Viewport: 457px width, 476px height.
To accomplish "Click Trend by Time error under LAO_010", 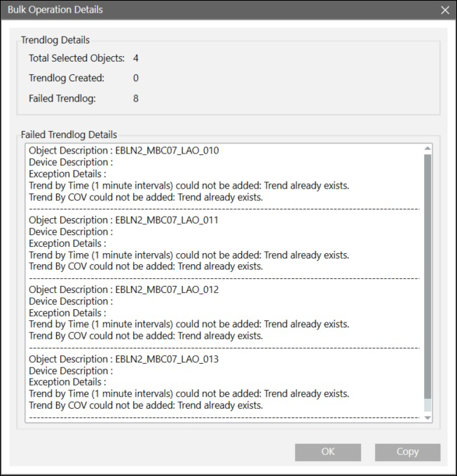I will 189,186.
